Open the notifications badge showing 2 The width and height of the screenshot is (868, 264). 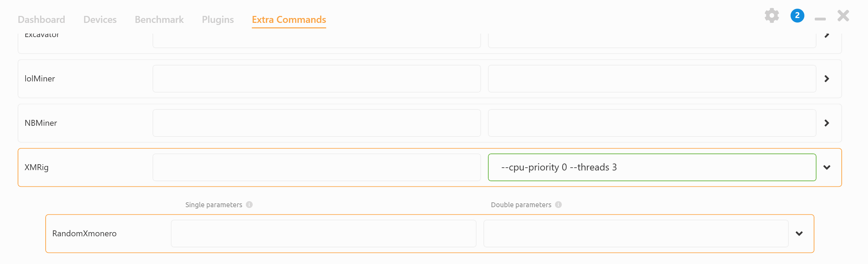point(797,16)
